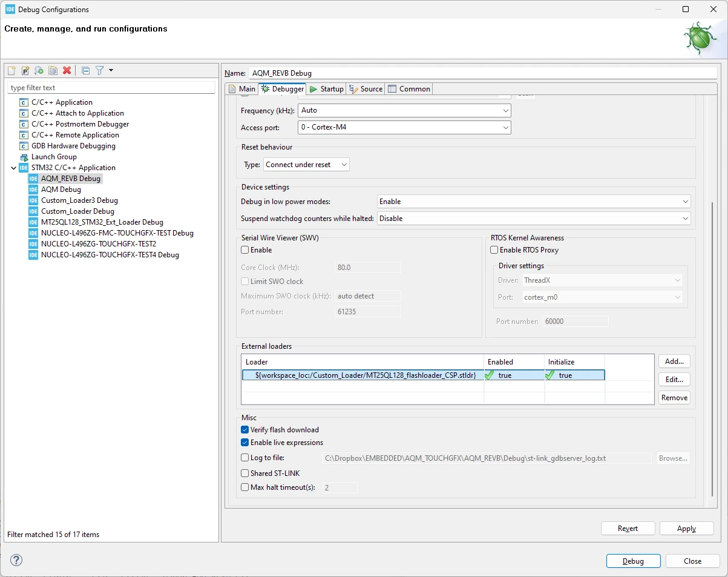Click the Custom_Loader3 Debug IDE icon
Screen dimensions: 728x577
33,200
